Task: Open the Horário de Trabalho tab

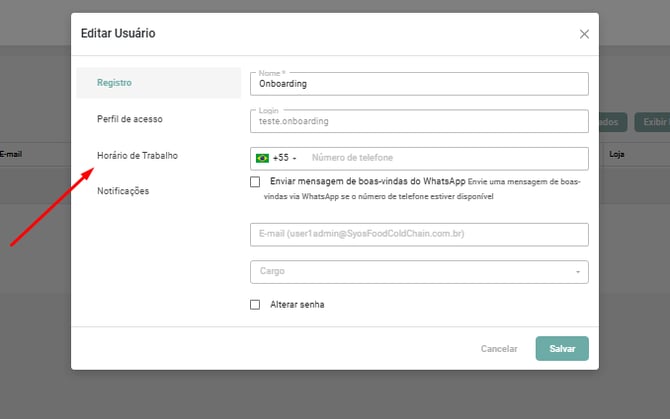Action: pyautogui.click(x=137, y=155)
